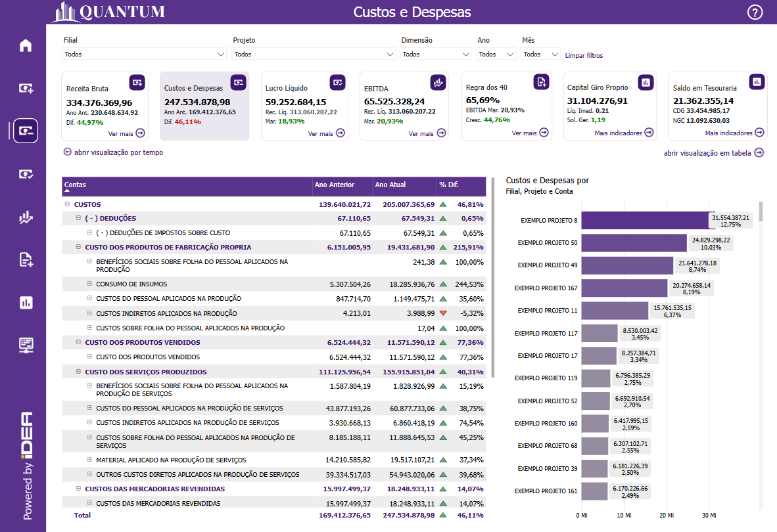This screenshot has height=532, width=777.
Task: Open the Ano dropdown
Action: pyautogui.click(x=496, y=55)
